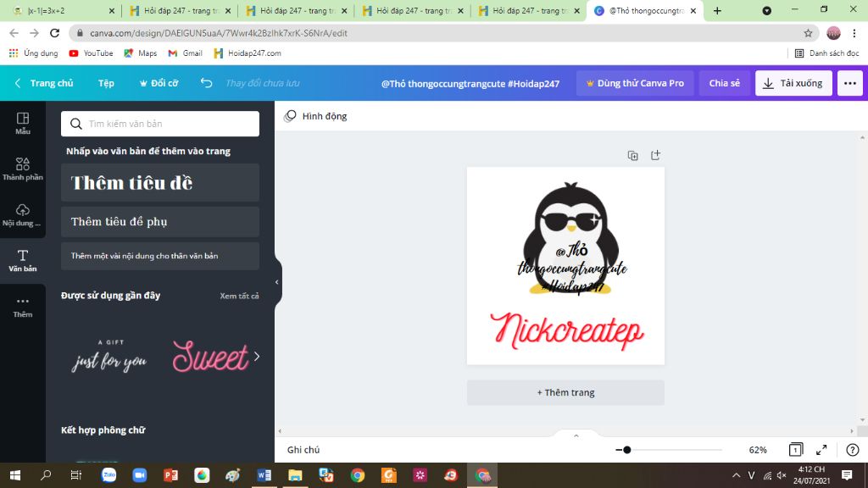Show hidden system tray icons chevron
Screen dimensions: 868x488
[736, 475]
